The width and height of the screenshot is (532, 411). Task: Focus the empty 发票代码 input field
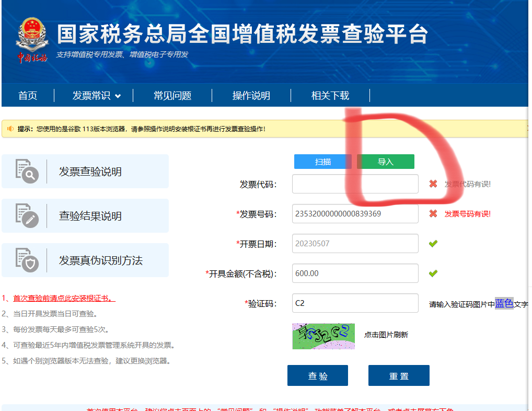click(x=355, y=184)
